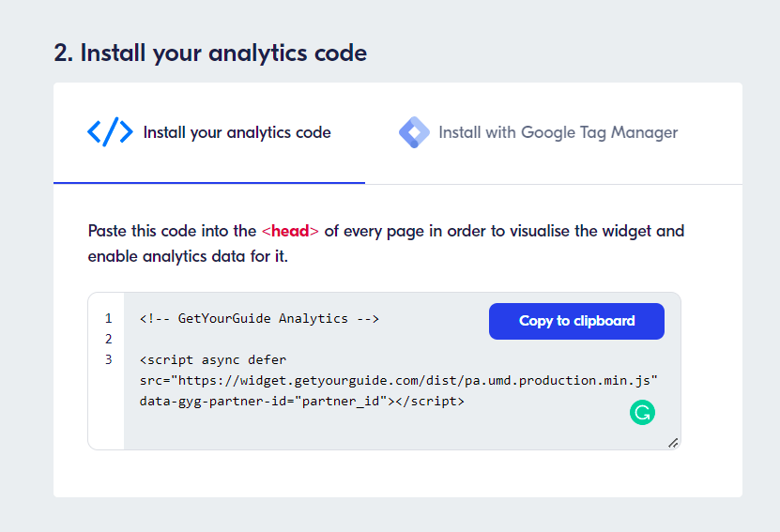Select line number 1 in the gutter

point(109,318)
